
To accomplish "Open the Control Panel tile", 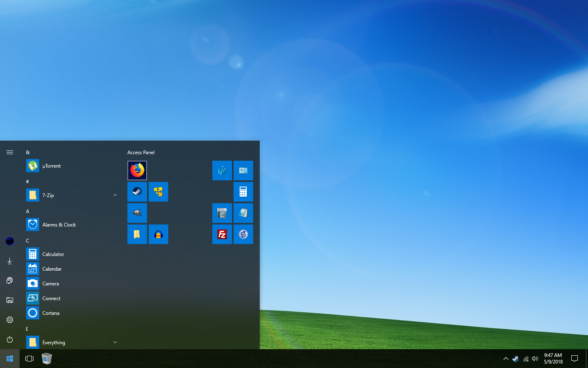I will pos(243,171).
